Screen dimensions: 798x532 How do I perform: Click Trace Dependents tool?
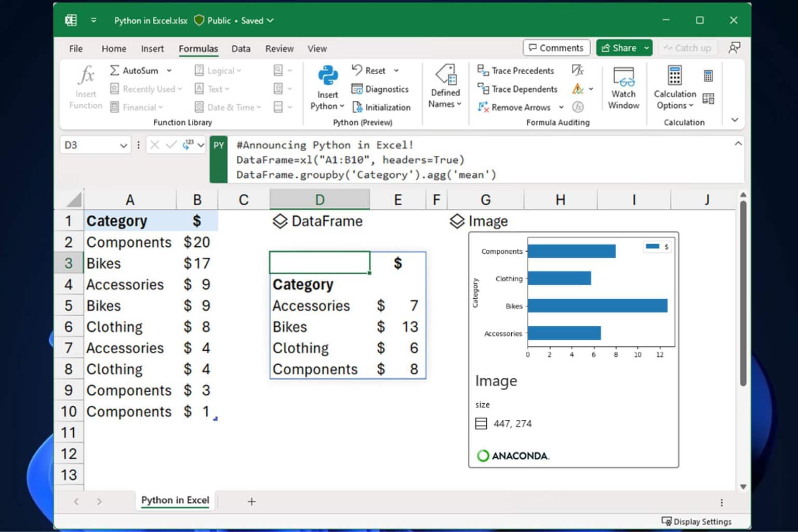pyautogui.click(x=517, y=89)
